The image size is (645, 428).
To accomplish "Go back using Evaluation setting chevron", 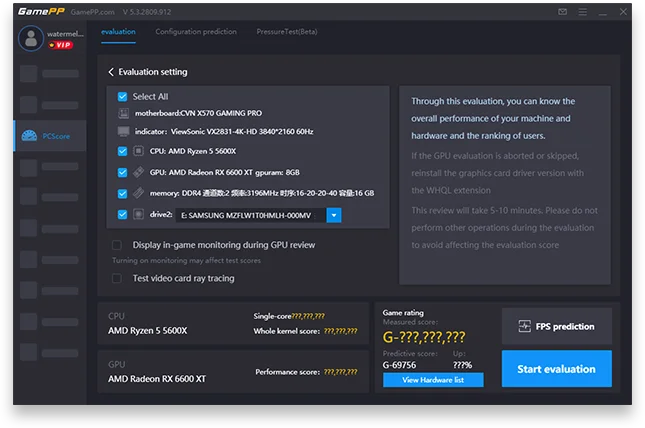I will point(111,72).
